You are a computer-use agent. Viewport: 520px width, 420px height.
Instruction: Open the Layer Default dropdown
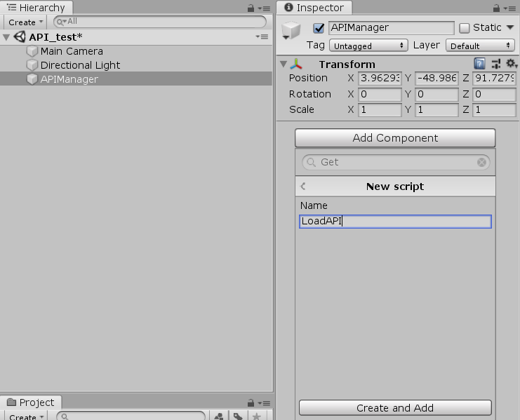[x=480, y=46]
